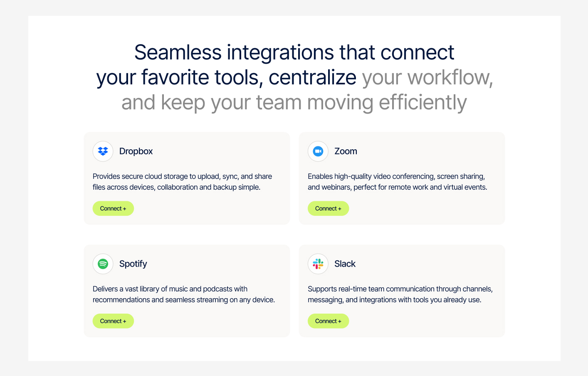Select the Spotify icon

point(103,264)
